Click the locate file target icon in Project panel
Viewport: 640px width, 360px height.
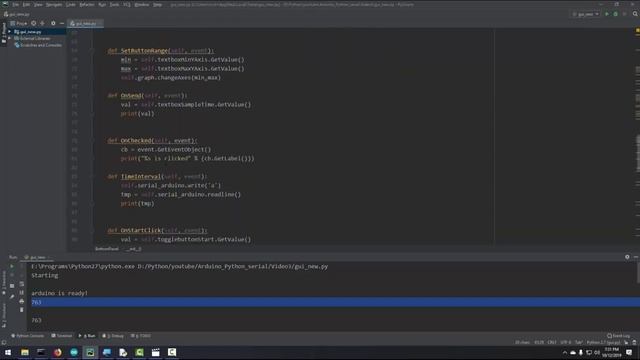pos(33,23)
